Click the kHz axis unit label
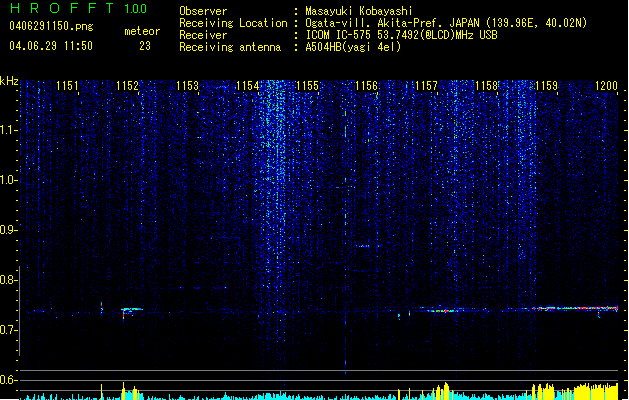629x400 pixels. (9, 81)
